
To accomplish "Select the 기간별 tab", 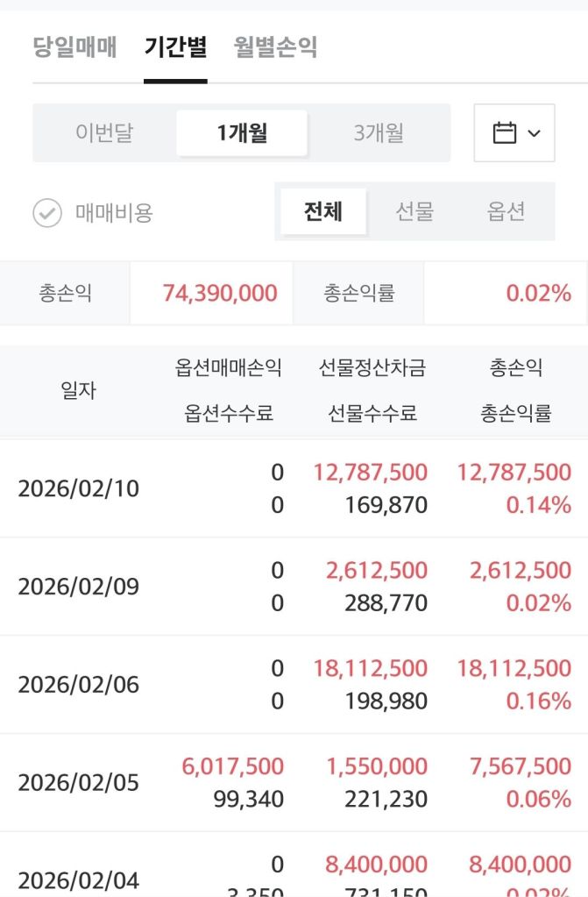I will click(x=175, y=46).
